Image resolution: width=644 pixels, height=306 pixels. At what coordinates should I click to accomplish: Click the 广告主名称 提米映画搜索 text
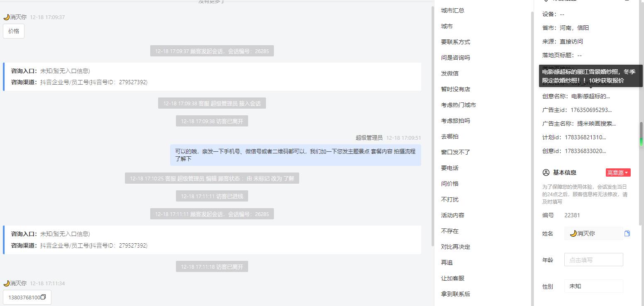(x=593, y=124)
